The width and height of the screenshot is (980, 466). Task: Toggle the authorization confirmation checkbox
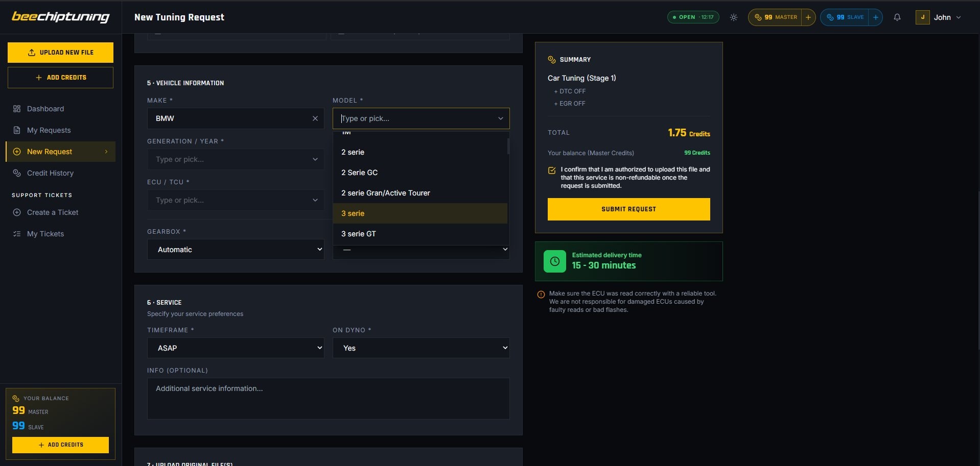click(x=552, y=170)
